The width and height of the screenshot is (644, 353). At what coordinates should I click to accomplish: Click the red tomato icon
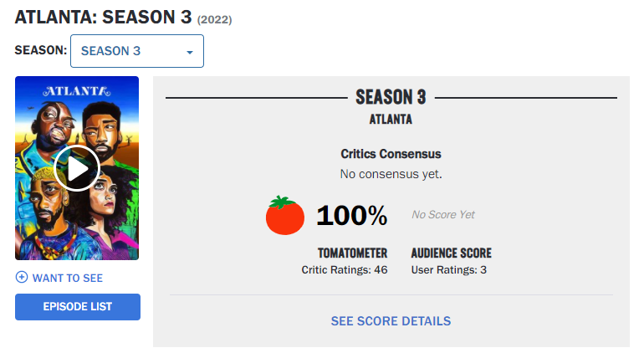pos(284,215)
